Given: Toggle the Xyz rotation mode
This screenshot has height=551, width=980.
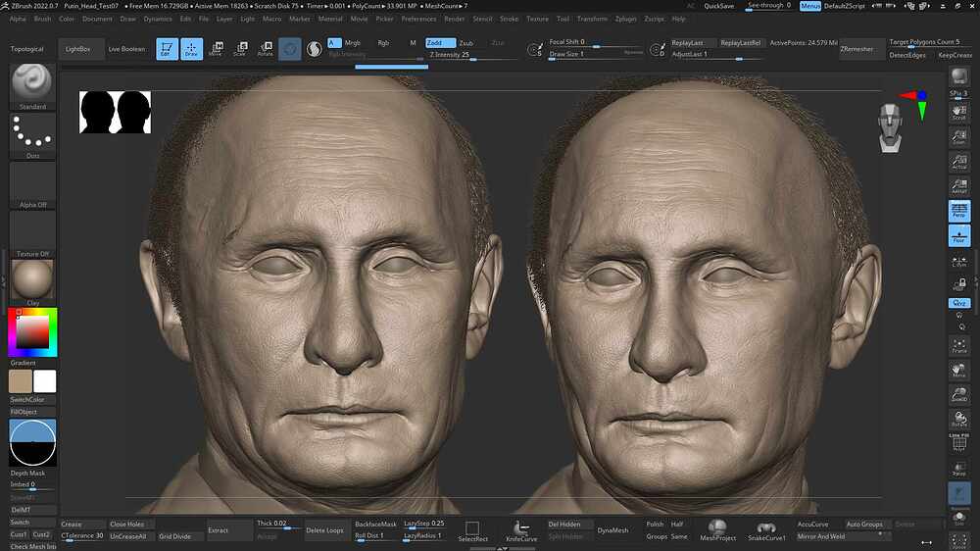Looking at the screenshot, I should coord(958,303).
